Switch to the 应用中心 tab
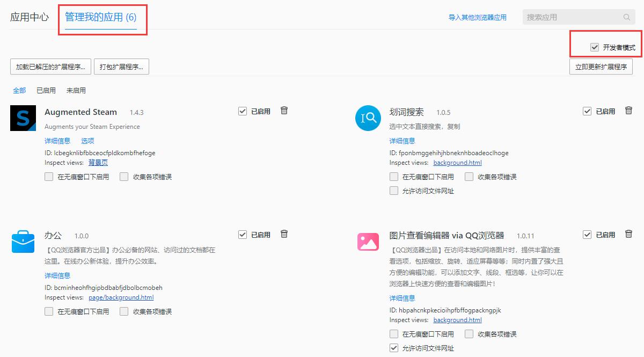The height and width of the screenshot is (357, 644). [x=29, y=17]
